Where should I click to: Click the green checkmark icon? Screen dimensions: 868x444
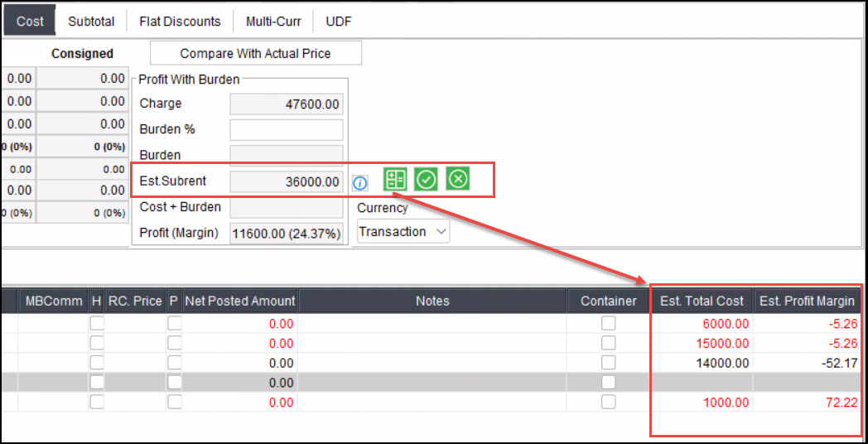coord(426,179)
